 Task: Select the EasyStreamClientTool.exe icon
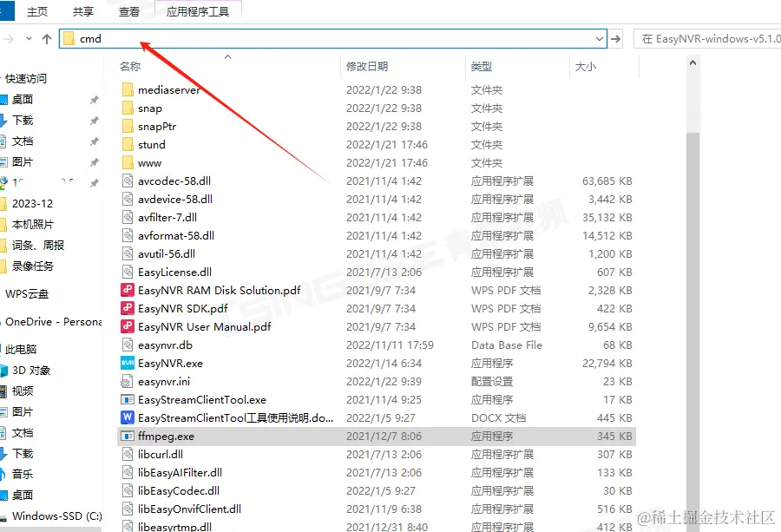click(128, 399)
